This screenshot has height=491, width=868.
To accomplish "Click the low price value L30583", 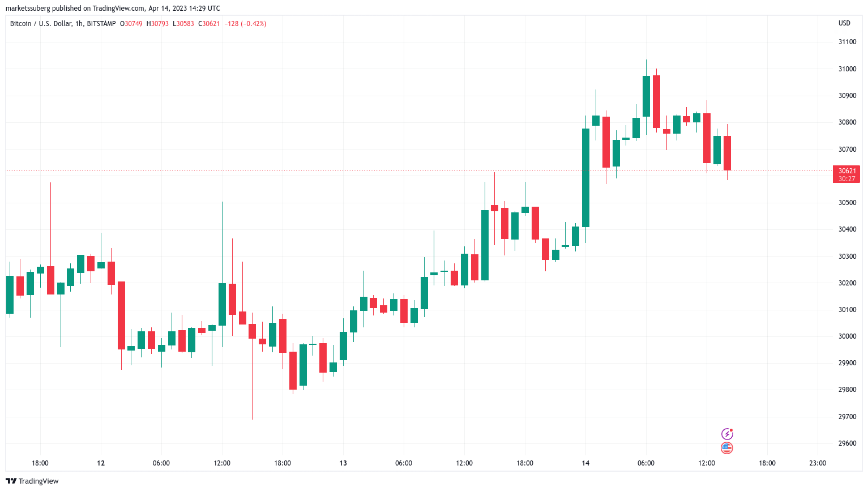I will tap(183, 24).
